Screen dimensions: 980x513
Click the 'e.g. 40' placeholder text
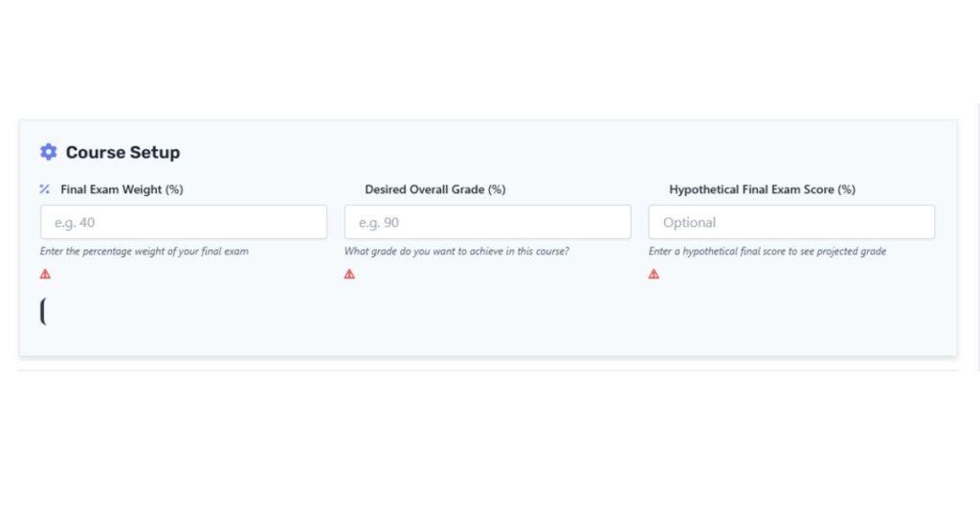(x=74, y=223)
